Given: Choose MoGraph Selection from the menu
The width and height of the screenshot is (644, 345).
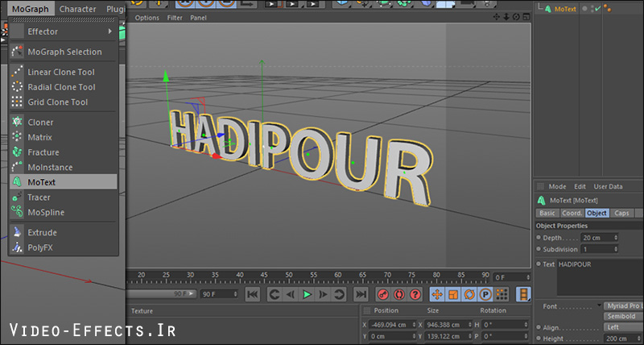Looking at the screenshot, I should [64, 52].
